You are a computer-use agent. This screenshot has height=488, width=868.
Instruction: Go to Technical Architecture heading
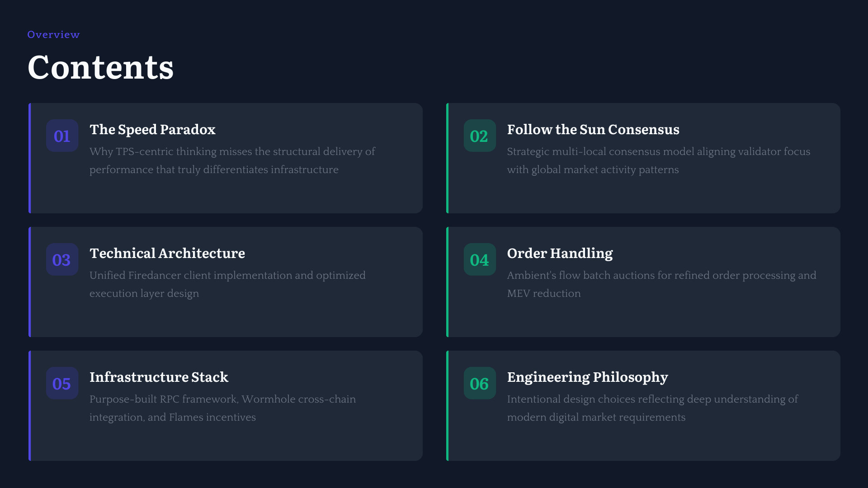click(x=167, y=253)
